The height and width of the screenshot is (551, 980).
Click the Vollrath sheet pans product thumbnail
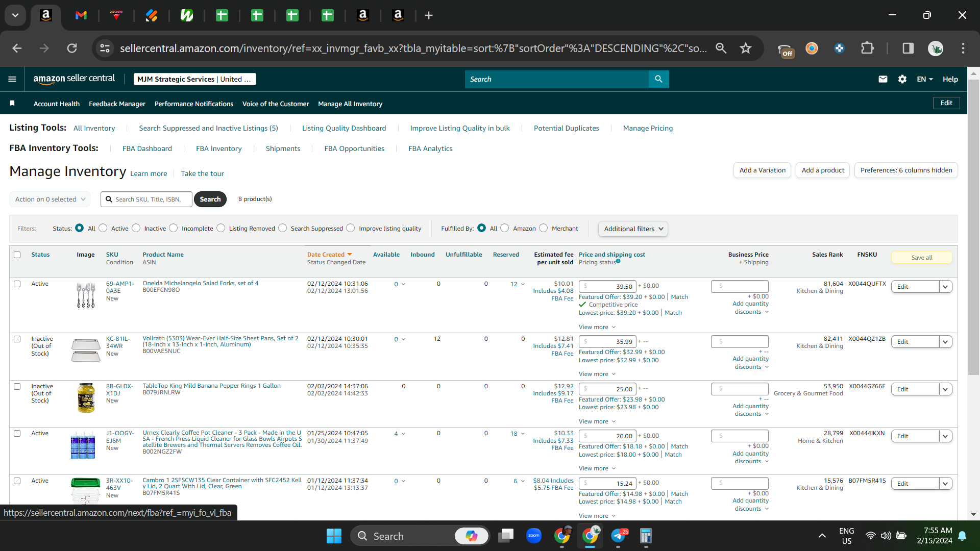[x=86, y=350]
